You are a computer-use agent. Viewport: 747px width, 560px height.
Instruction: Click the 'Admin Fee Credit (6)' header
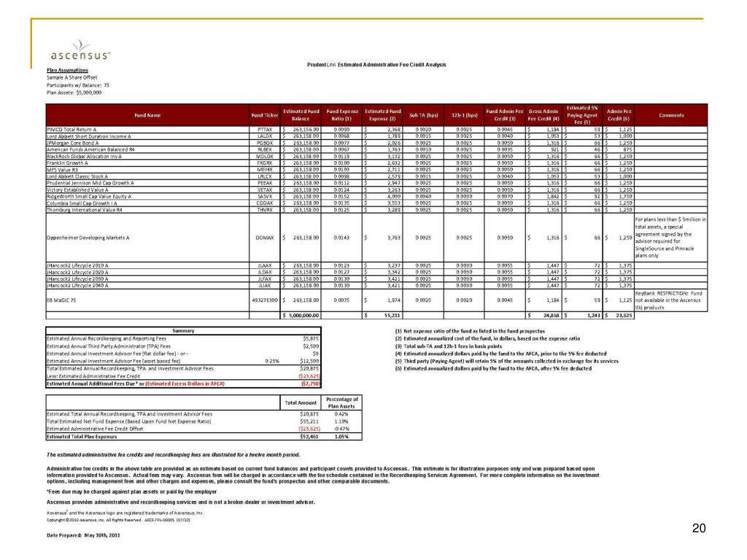pos(619,115)
